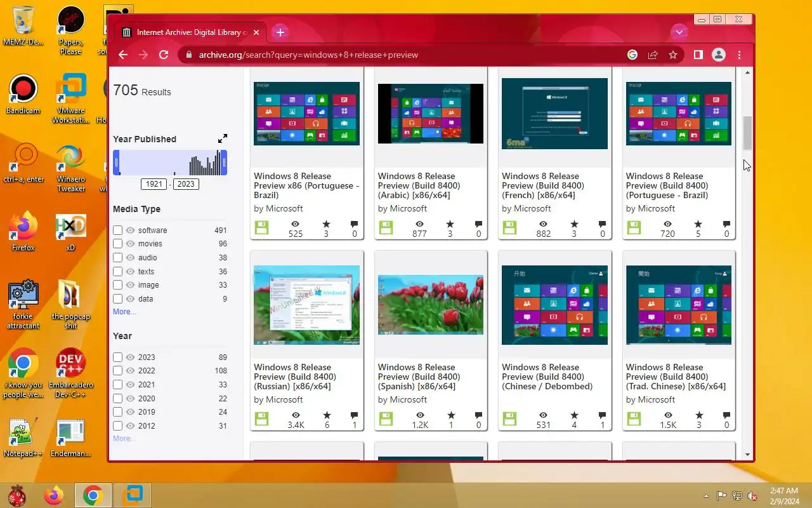Viewport: 812px width, 508px height.
Task: Show hidden system tray icons
Action: [706, 496]
